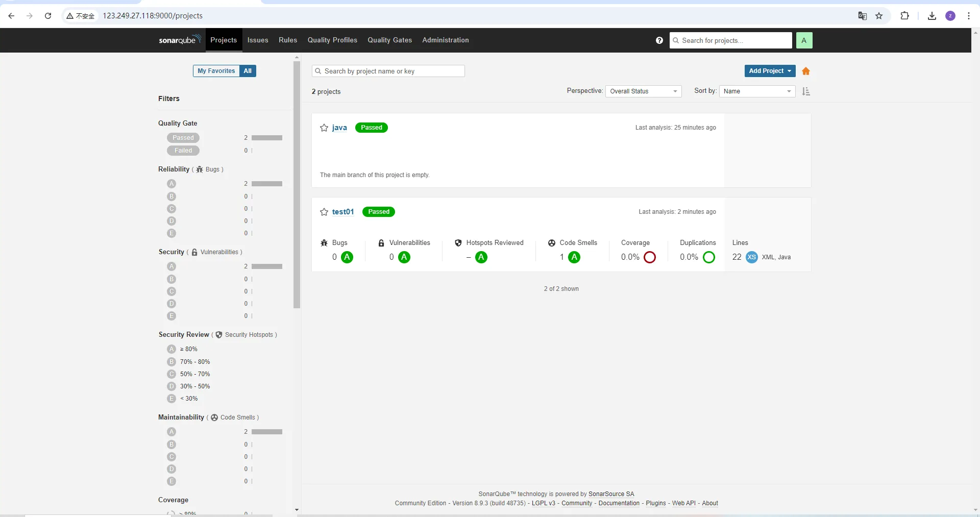This screenshot has height=517, width=980.
Task: Click the browser address bar URL
Action: click(x=153, y=16)
